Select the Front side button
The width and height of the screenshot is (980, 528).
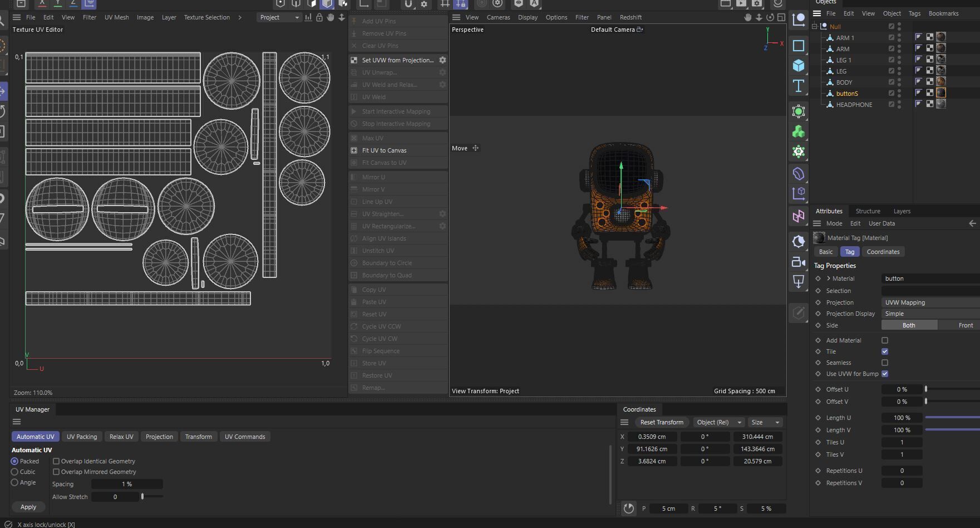[x=959, y=325]
